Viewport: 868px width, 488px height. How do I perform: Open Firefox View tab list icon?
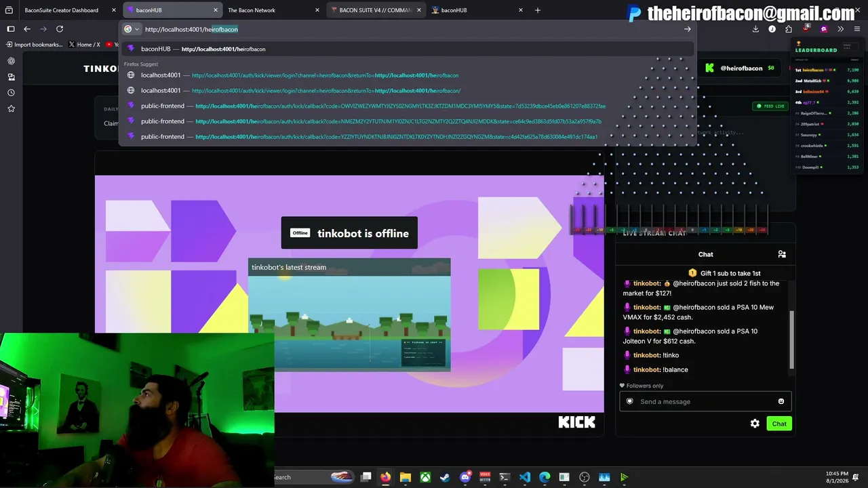pyautogui.click(x=9, y=10)
